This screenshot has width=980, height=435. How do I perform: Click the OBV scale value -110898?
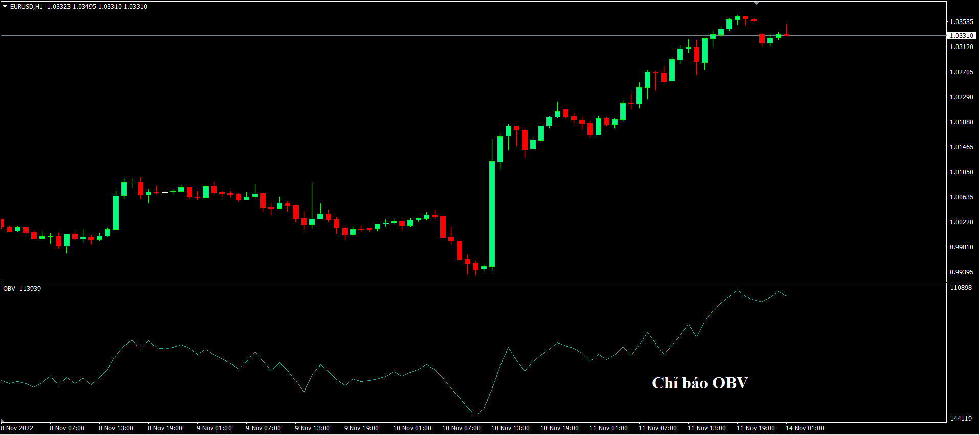pos(960,288)
